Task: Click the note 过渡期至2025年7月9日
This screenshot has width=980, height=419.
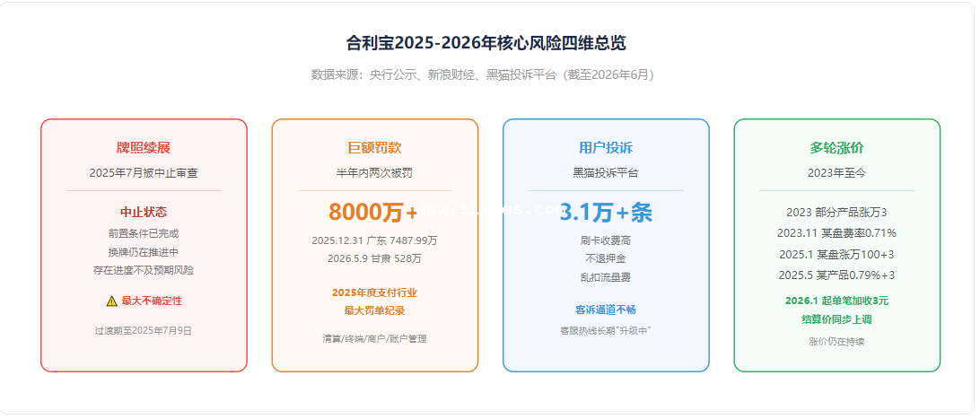Action: (x=144, y=331)
